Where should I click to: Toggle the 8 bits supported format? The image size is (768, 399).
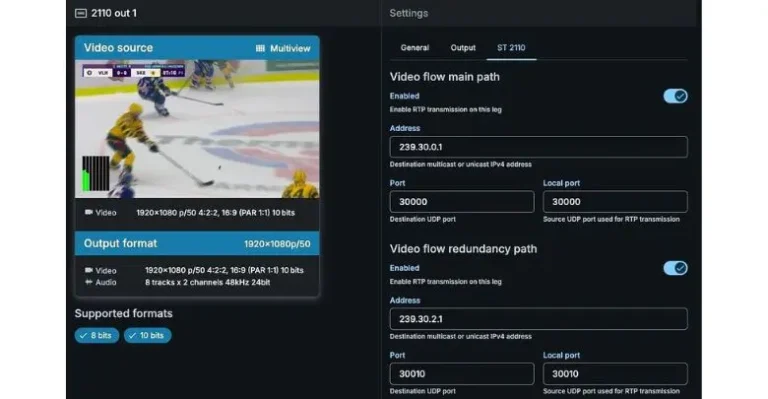click(96, 335)
